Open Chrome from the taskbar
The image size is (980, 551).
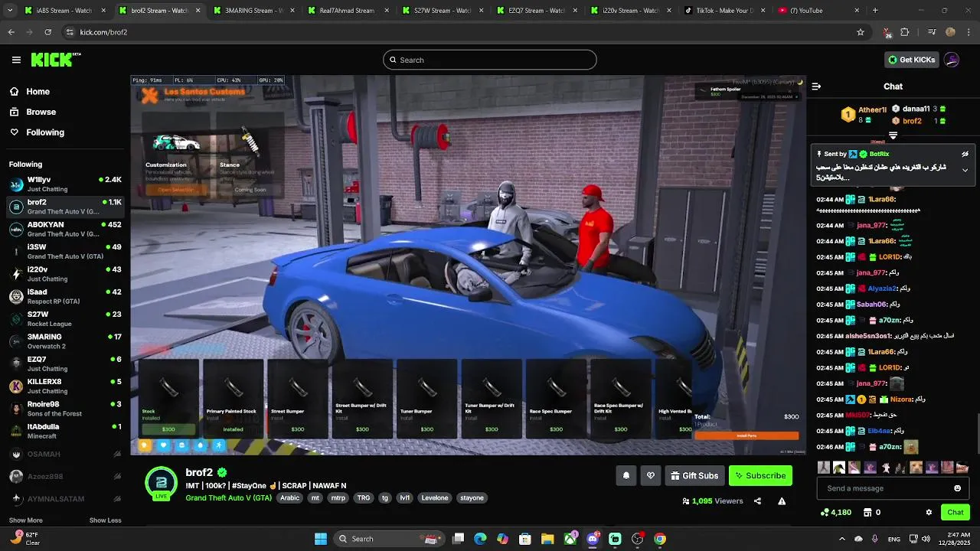(660, 539)
